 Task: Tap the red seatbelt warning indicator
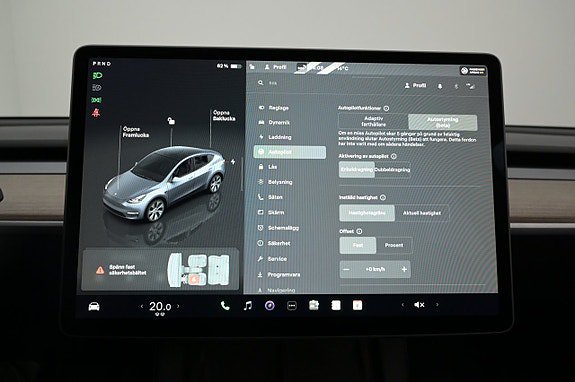pos(96,113)
